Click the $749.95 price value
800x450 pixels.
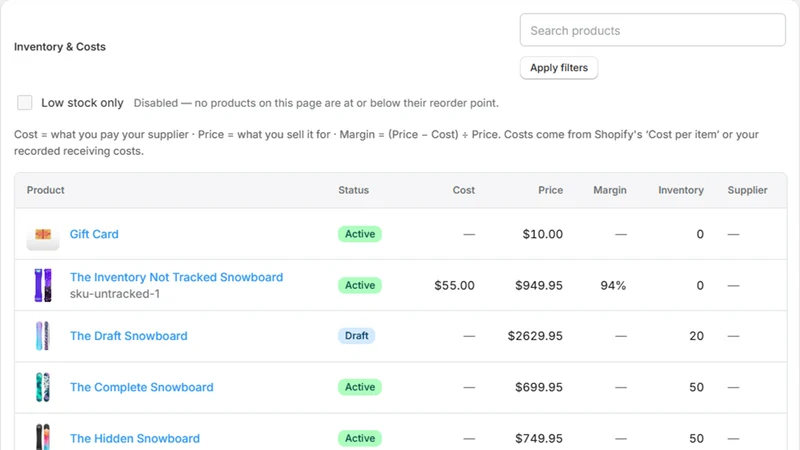pos(539,438)
